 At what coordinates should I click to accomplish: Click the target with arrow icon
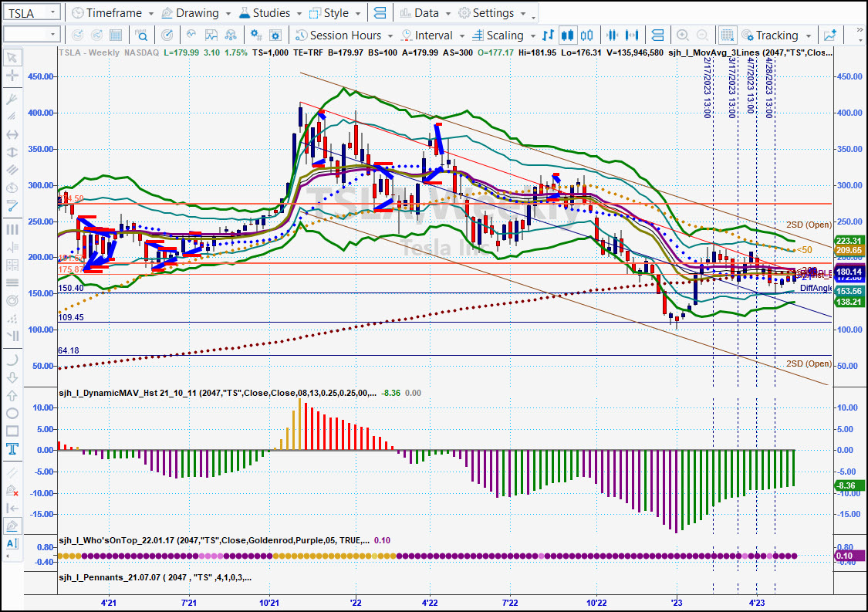[167, 36]
